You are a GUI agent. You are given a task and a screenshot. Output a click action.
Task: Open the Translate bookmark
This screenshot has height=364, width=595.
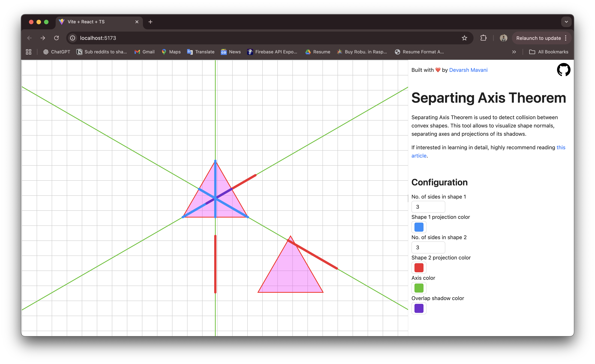[201, 52]
